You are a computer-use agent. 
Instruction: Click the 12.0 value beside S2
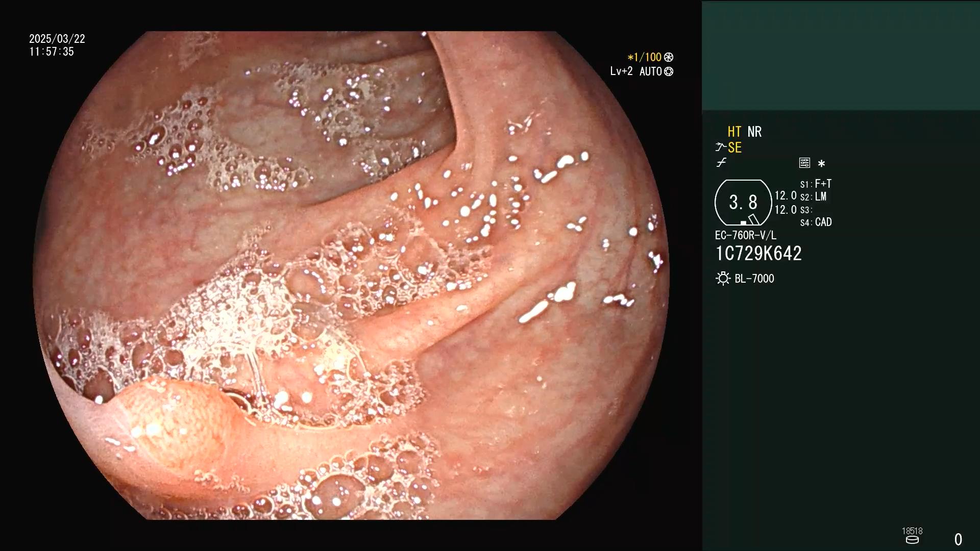click(x=786, y=196)
